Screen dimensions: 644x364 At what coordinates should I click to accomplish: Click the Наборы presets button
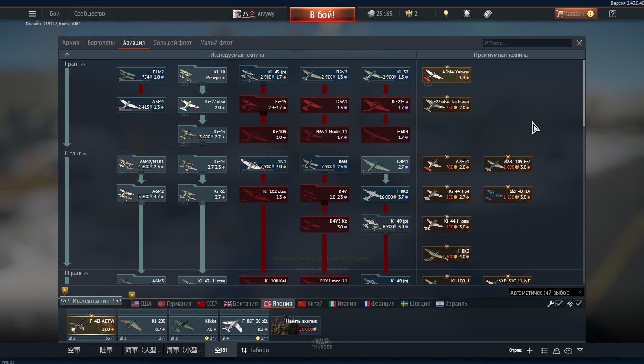coord(255,350)
